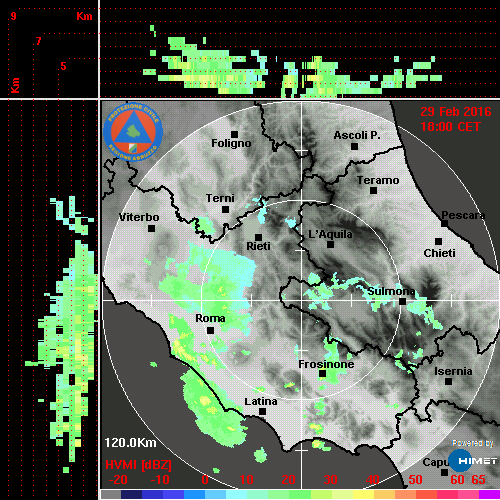Click the Latina city square marker
The height and width of the screenshot is (500, 500).
click(x=262, y=412)
